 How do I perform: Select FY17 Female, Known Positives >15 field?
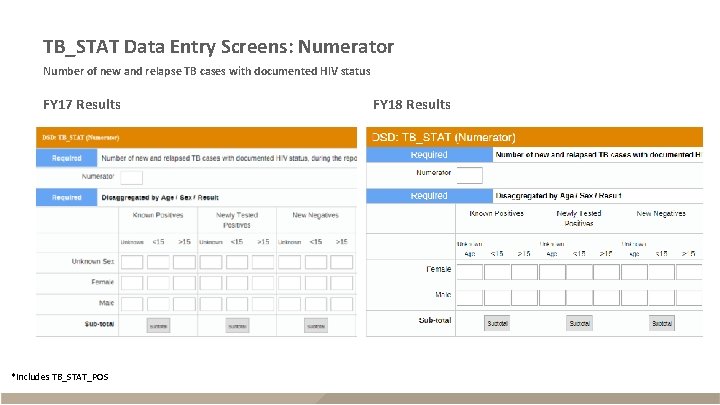pos(184,283)
